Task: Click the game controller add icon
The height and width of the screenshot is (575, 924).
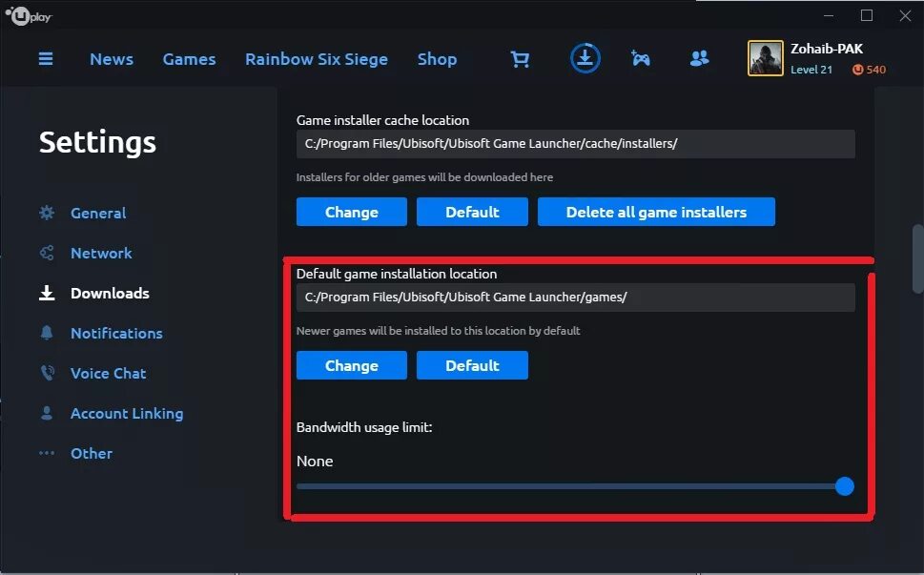Action: coord(641,58)
